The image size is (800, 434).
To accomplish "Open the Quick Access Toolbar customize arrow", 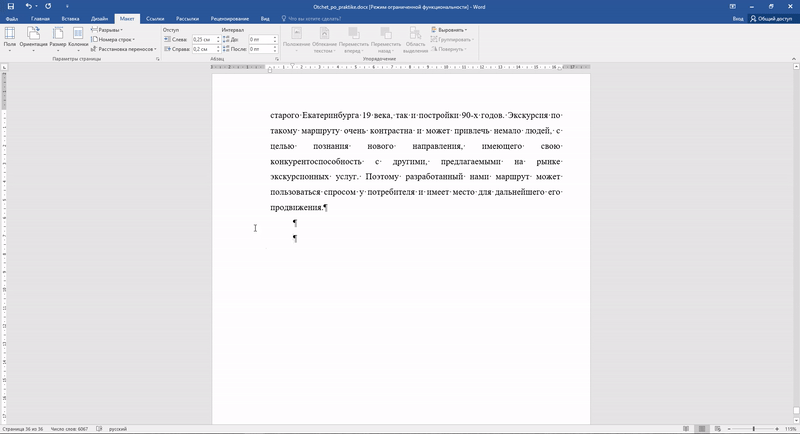I will click(x=67, y=7).
